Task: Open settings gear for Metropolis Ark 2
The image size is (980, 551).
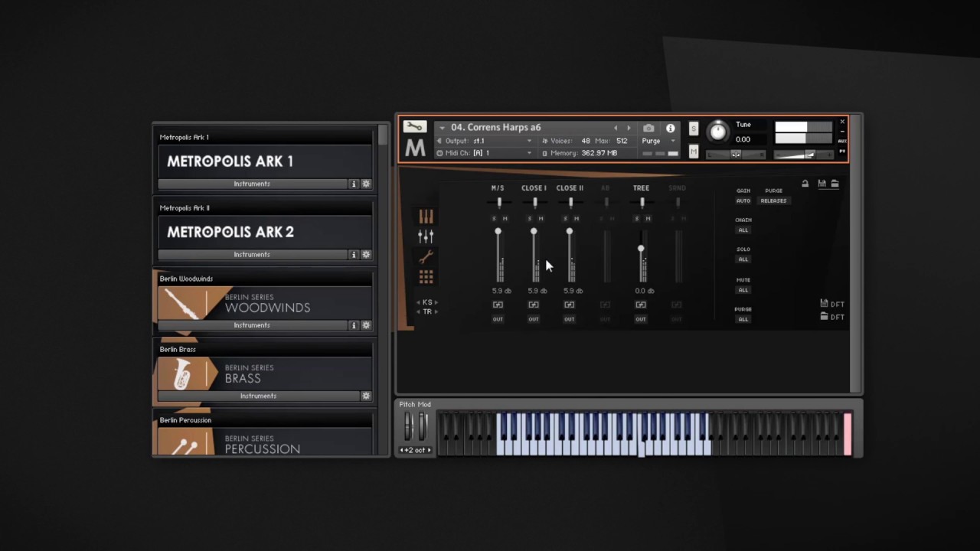Action: (x=366, y=254)
